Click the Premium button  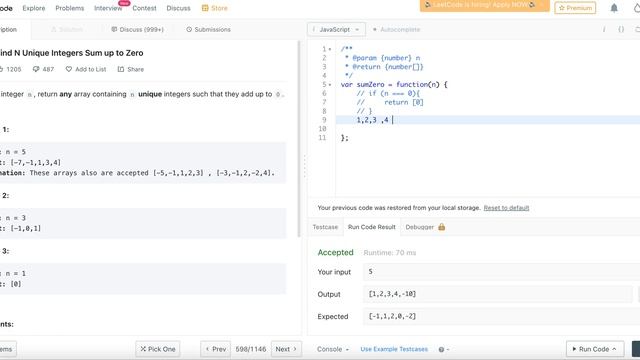tap(575, 8)
